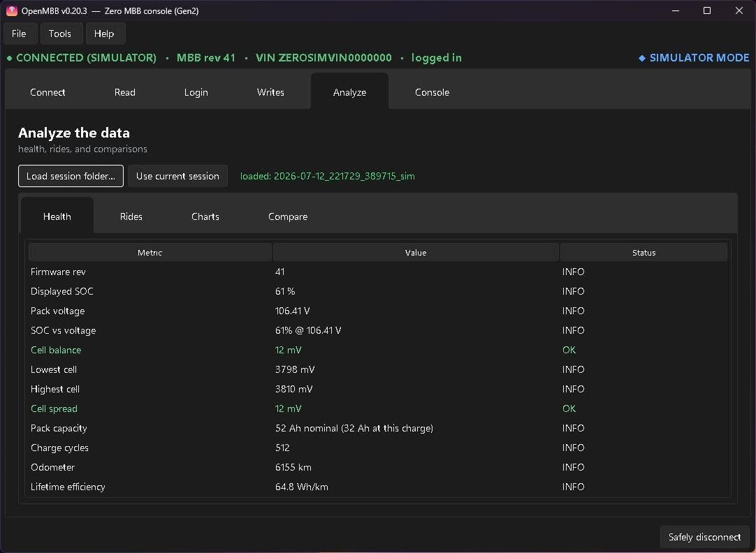Switch to the Login tab
Image resolution: width=756 pixels, height=553 pixels.
pos(196,92)
